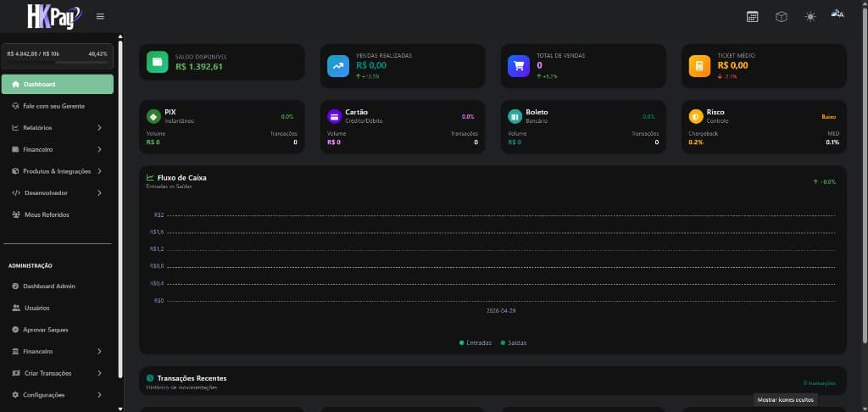
Task: Click the Ticket Médio value R$ 0,00
Action: (732, 65)
